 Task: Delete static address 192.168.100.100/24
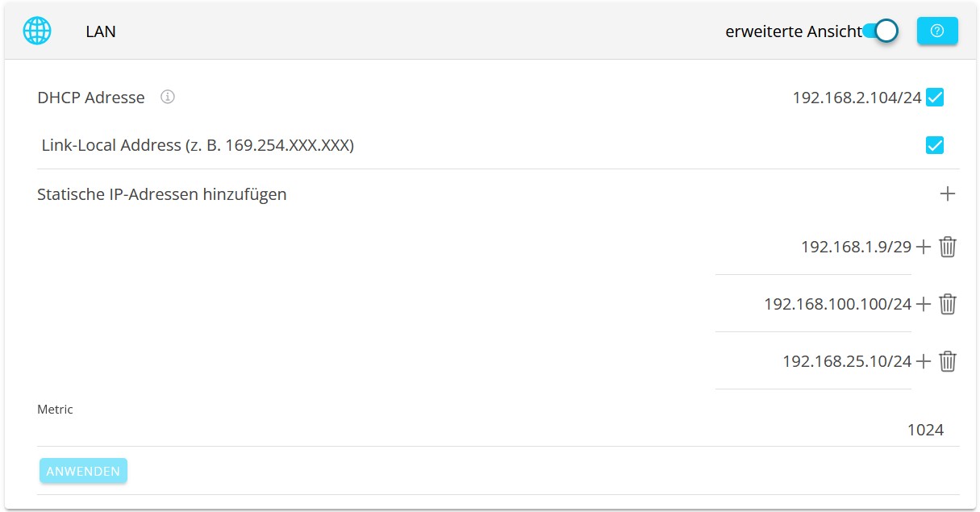tap(948, 304)
